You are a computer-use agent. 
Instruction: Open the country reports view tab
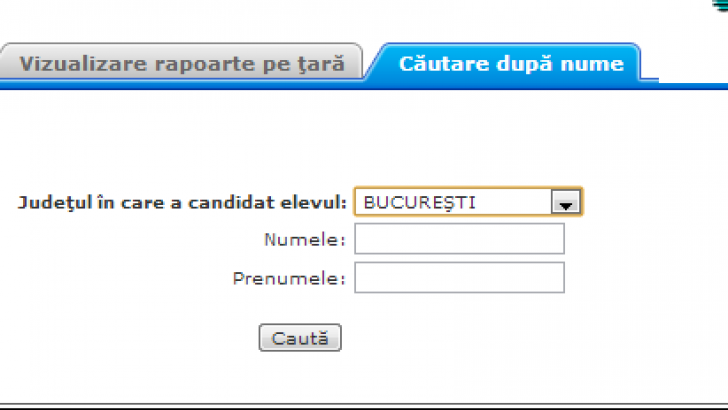pyautogui.click(x=182, y=65)
